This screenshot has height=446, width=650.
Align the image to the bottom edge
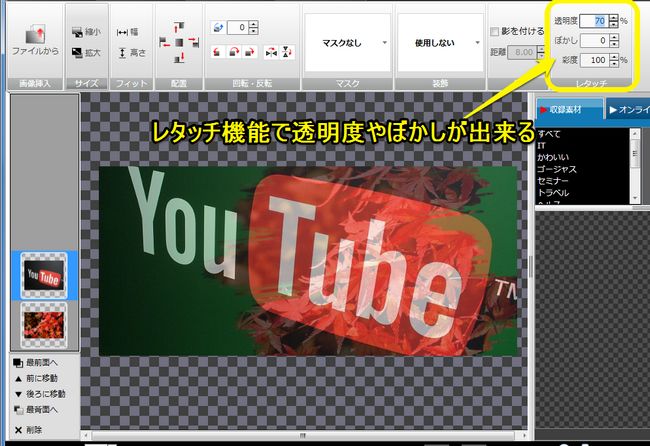coord(179,57)
